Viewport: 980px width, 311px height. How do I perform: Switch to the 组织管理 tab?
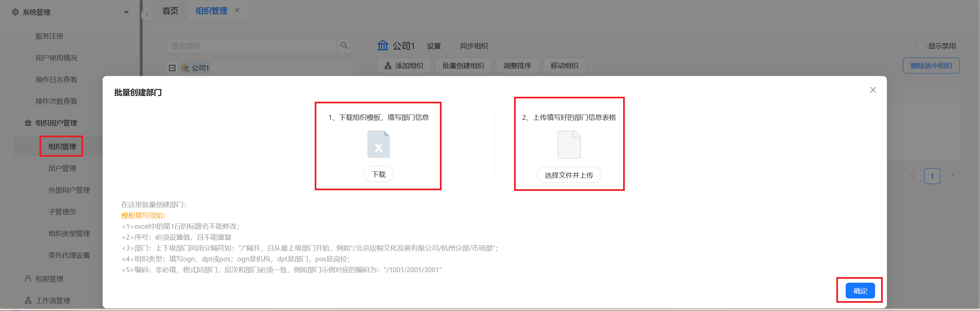(211, 11)
